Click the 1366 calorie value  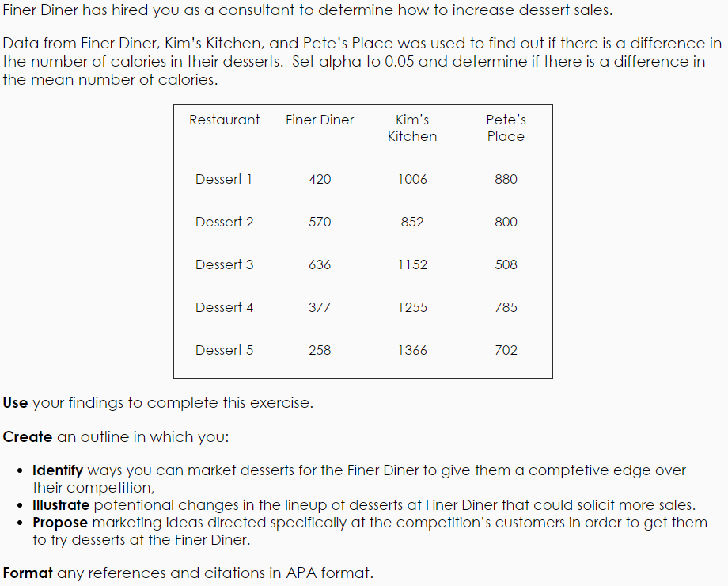click(412, 350)
